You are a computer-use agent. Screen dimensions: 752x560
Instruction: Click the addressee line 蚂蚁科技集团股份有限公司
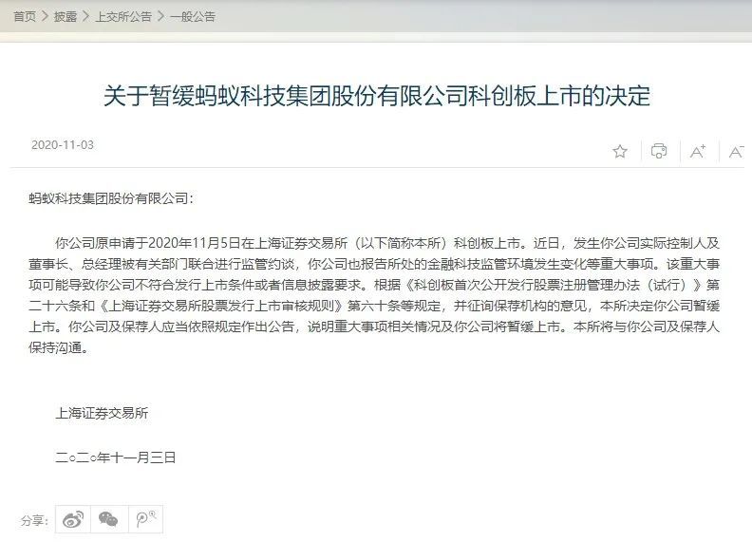coord(111,198)
